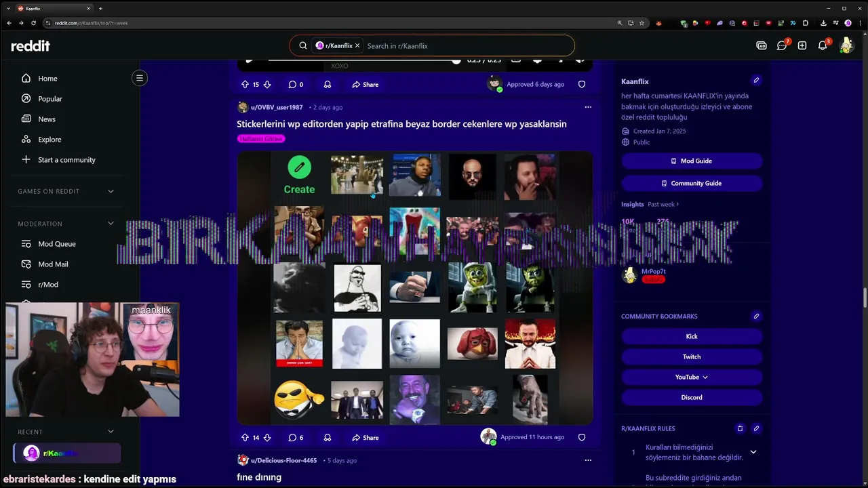Open the advertise icon in header

point(762,45)
